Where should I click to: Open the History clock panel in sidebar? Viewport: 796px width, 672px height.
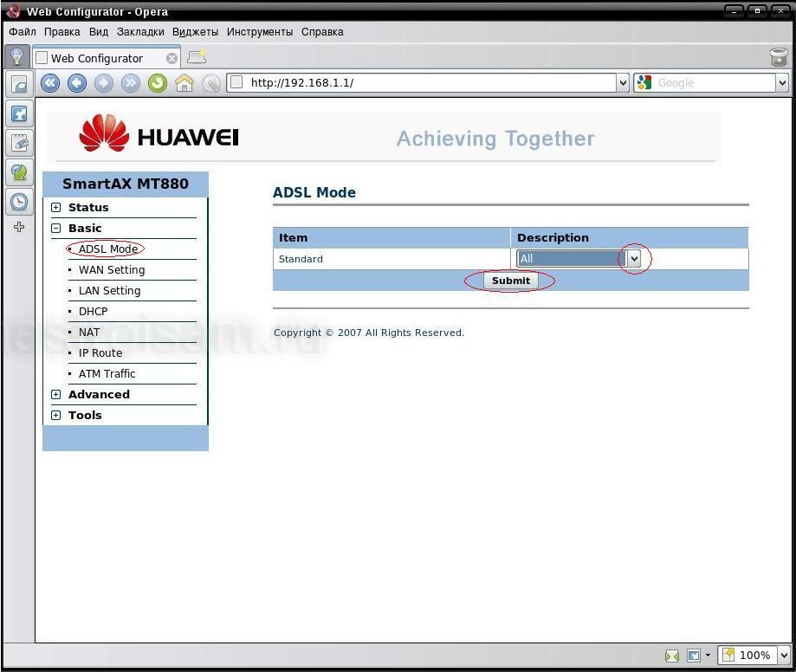coord(18,202)
